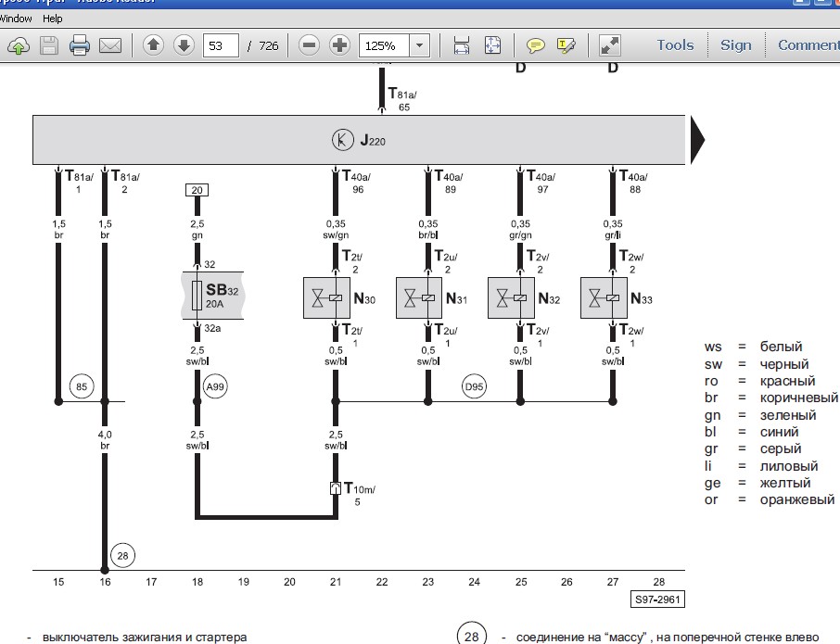The image size is (840, 644).
Task: Open the zoom level dropdown arrow
Action: coord(419,45)
